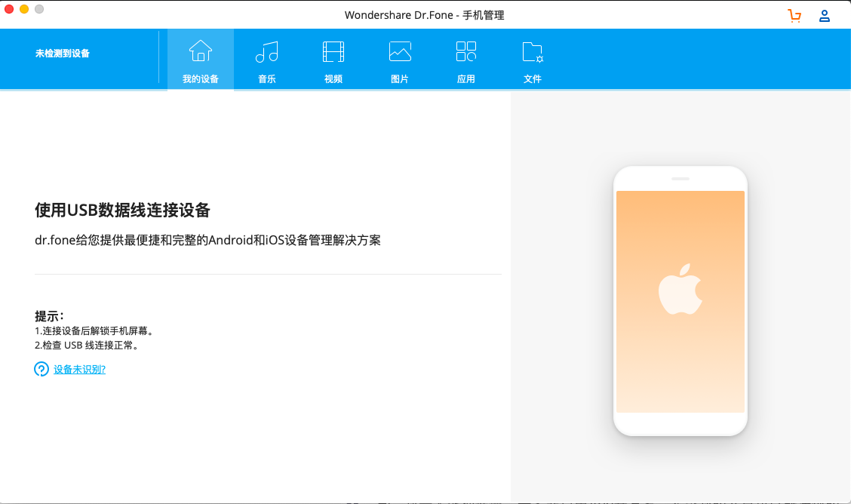Click the phone illustration with Apple logo
This screenshot has height=504, width=851.
pos(680,301)
